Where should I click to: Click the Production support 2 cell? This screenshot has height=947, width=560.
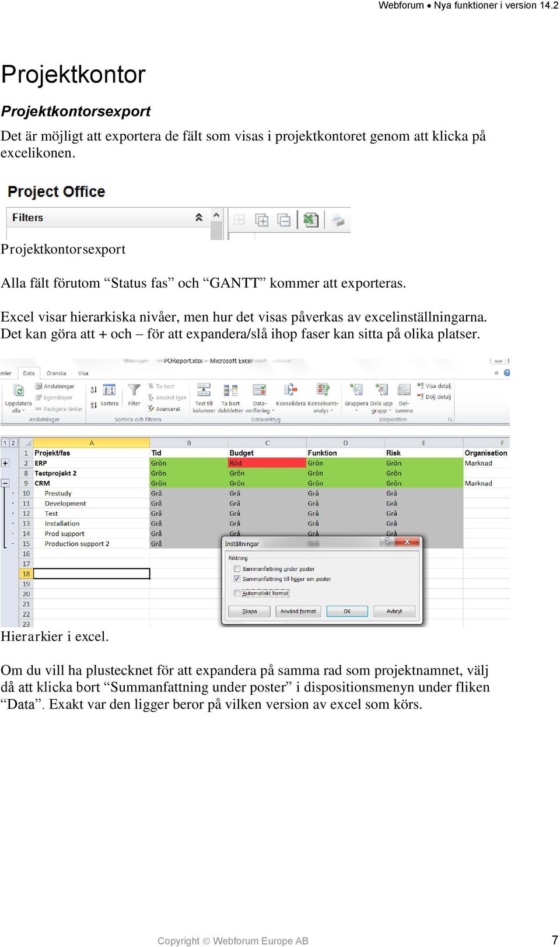click(x=92, y=544)
